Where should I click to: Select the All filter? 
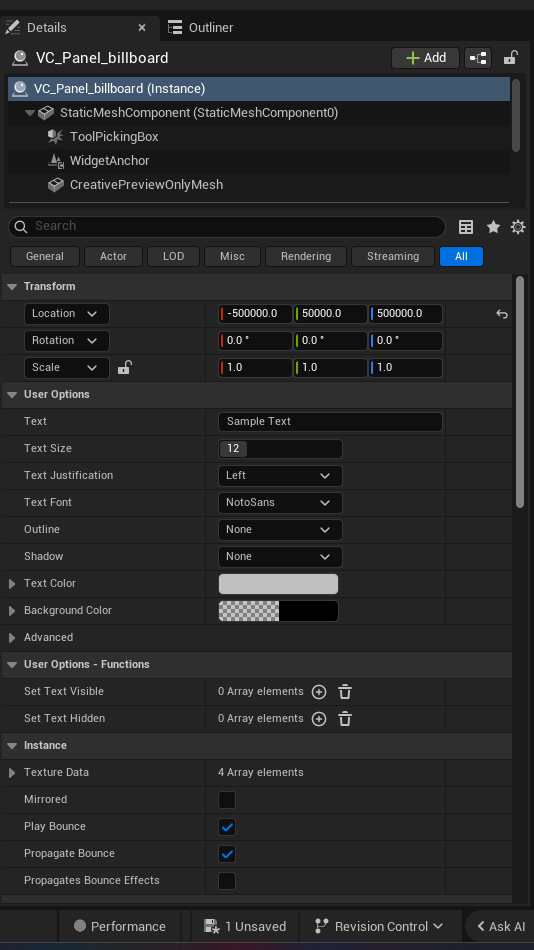tap(461, 256)
